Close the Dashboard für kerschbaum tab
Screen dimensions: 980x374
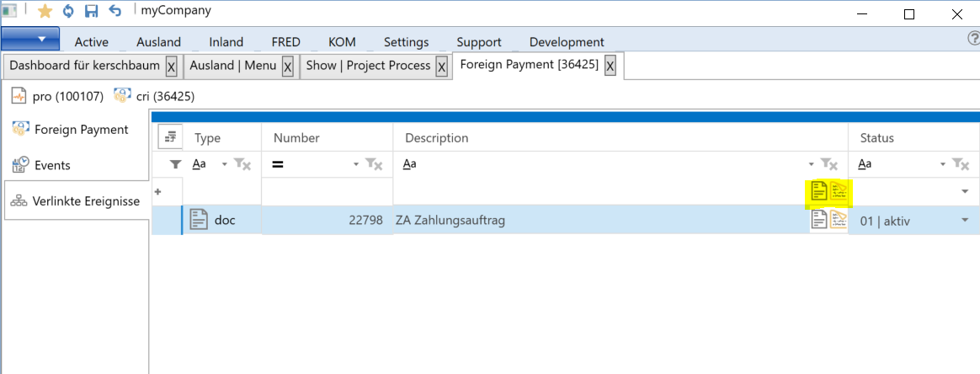(x=171, y=67)
